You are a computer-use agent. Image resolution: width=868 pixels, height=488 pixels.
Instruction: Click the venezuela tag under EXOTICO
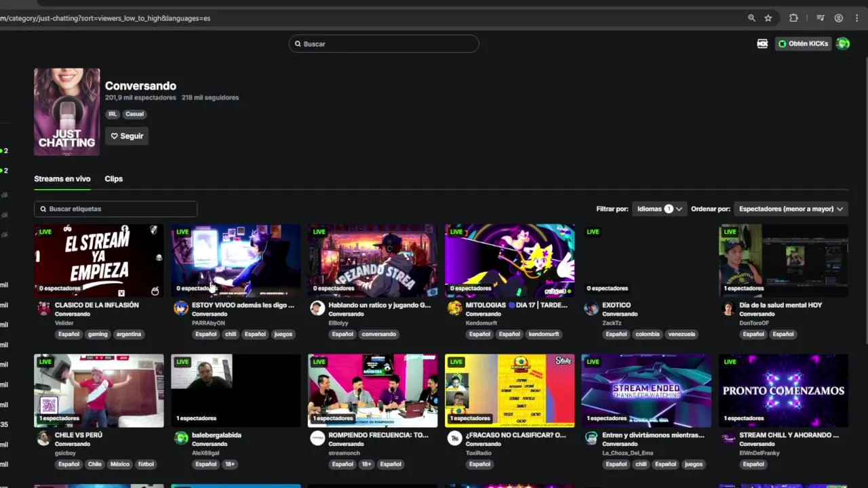pyautogui.click(x=682, y=334)
